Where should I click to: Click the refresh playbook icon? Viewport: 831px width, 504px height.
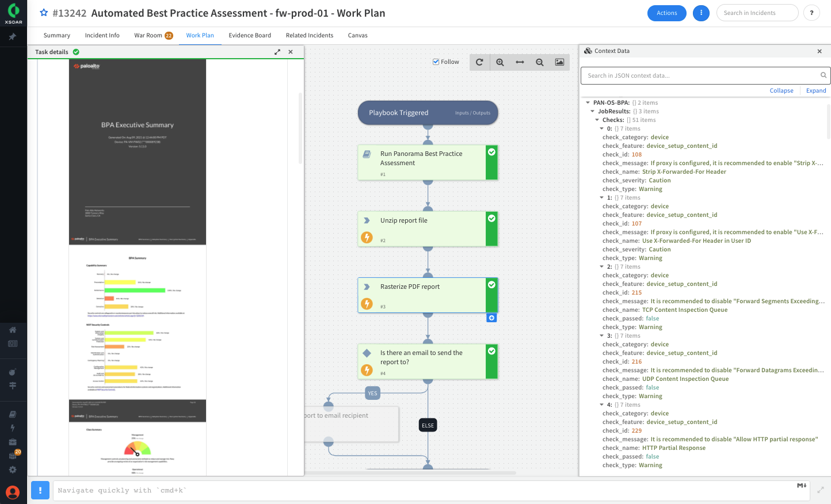(x=479, y=62)
